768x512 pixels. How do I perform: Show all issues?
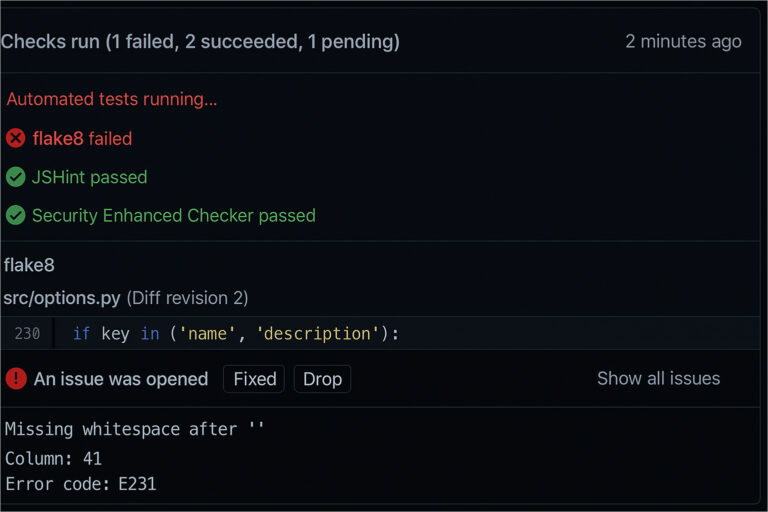(x=658, y=378)
